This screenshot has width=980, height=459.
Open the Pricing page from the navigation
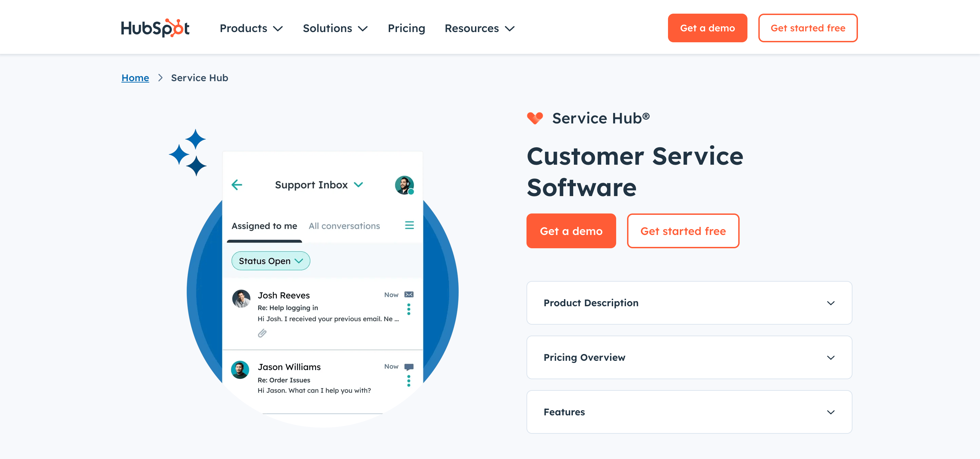[x=406, y=28]
